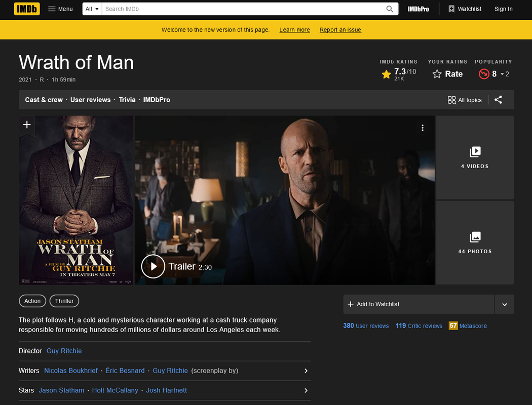This screenshot has height=405, width=532.
Task: Open Holt McCallany's page
Action: click(x=115, y=390)
